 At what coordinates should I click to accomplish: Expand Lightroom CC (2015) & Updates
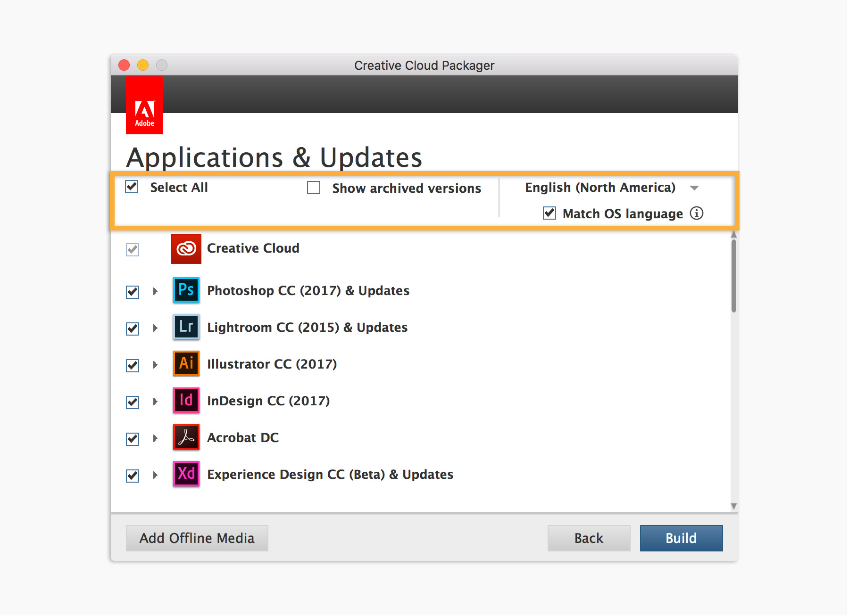pyautogui.click(x=155, y=328)
